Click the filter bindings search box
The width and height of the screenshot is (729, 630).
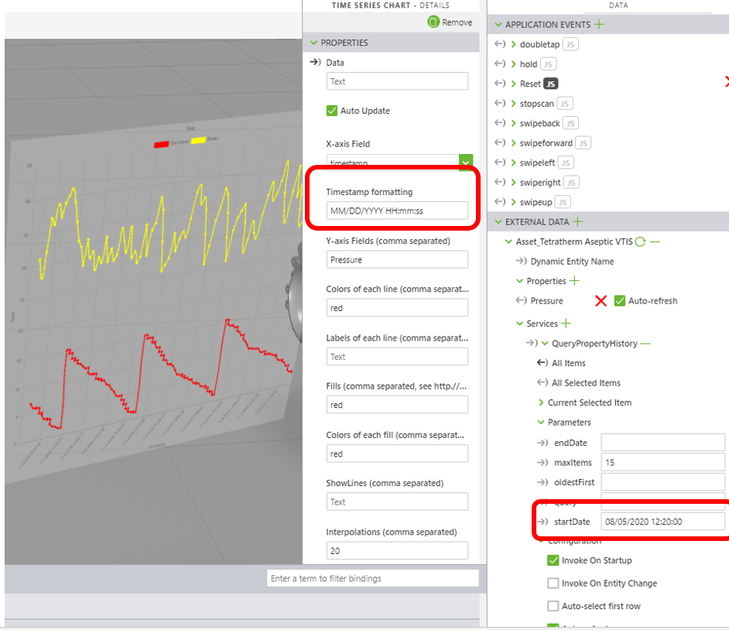pyautogui.click(x=372, y=578)
